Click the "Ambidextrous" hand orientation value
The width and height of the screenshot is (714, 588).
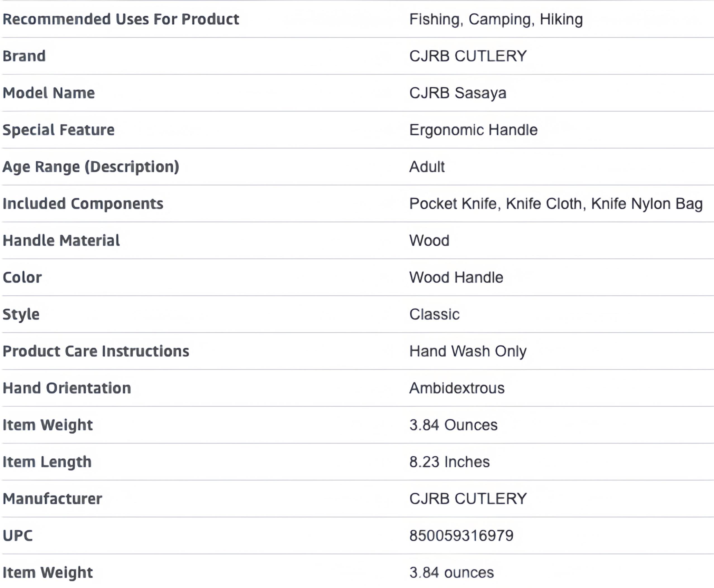click(x=457, y=388)
